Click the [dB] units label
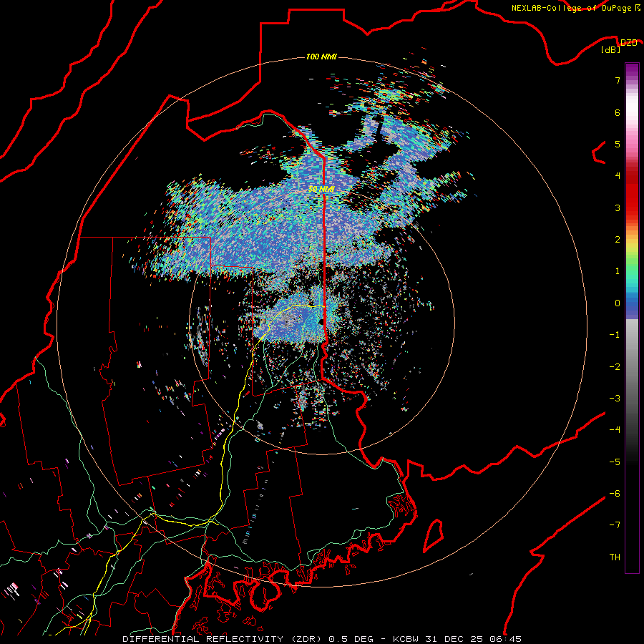644x644 pixels. pos(611,50)
